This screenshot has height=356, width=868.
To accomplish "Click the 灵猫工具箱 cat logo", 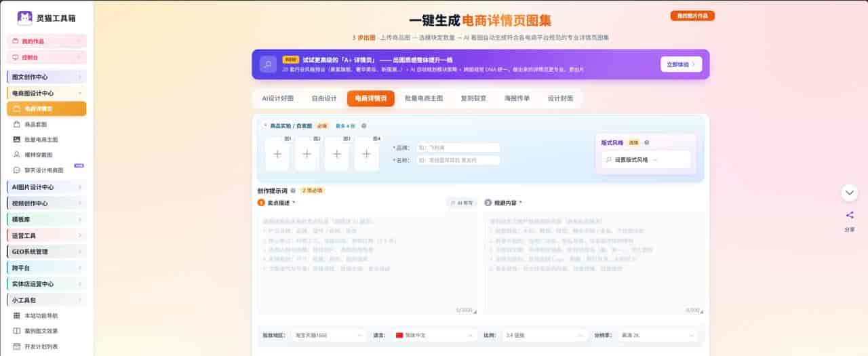I will 24,18.
